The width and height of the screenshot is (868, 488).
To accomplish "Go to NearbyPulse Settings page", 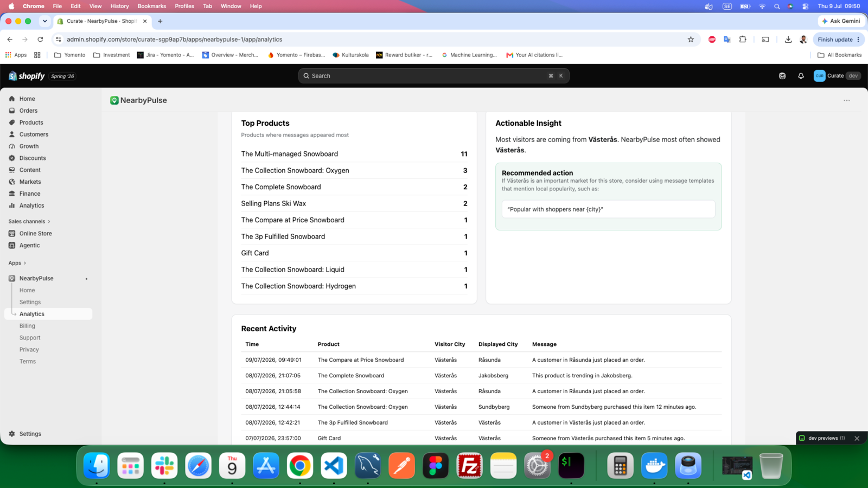I will pyautogui.click(x=30, y=302).
